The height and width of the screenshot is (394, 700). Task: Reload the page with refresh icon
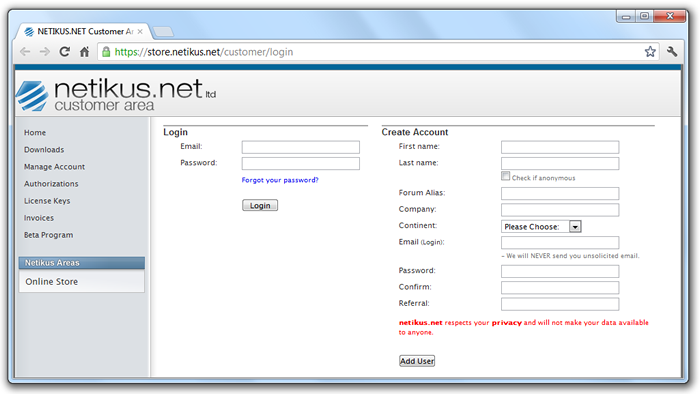click(x=65, y=52)
